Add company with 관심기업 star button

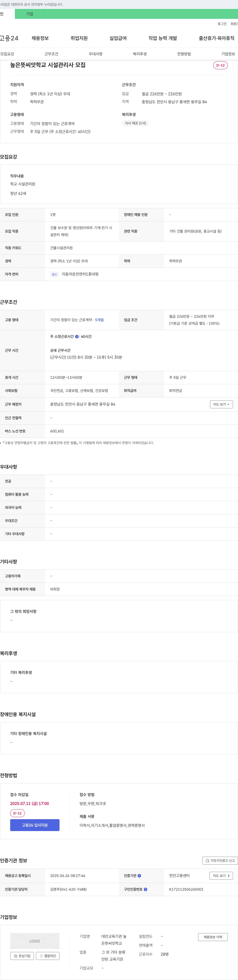22,956
